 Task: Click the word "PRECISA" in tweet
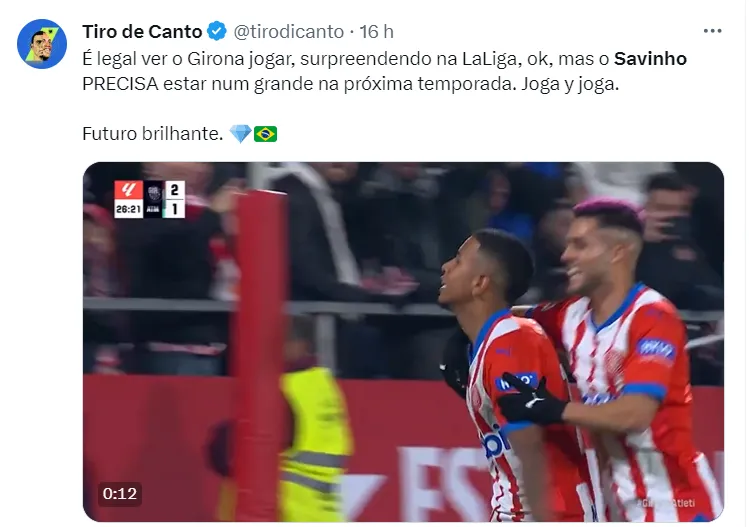pos(120,84)
